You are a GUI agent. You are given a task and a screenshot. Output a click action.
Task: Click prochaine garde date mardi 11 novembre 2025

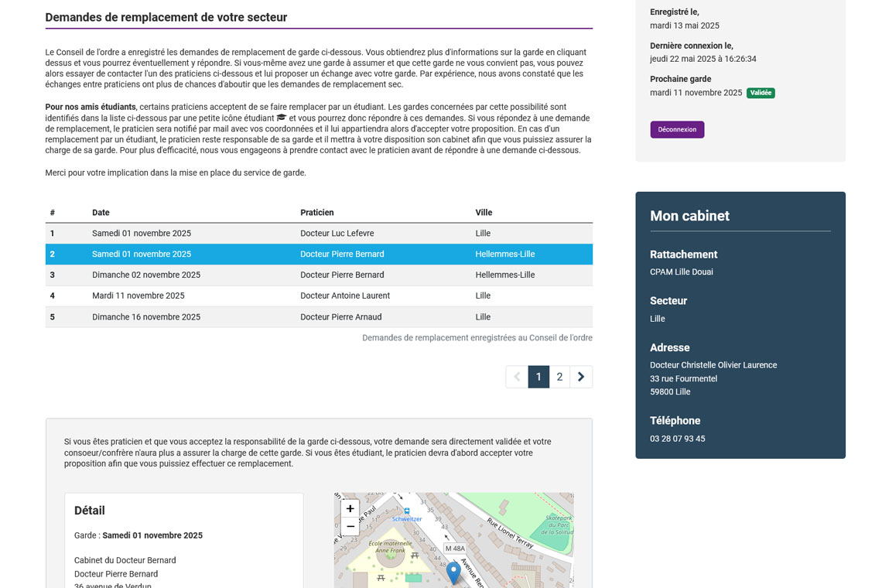pyautogui.click(x=696, y=93)
